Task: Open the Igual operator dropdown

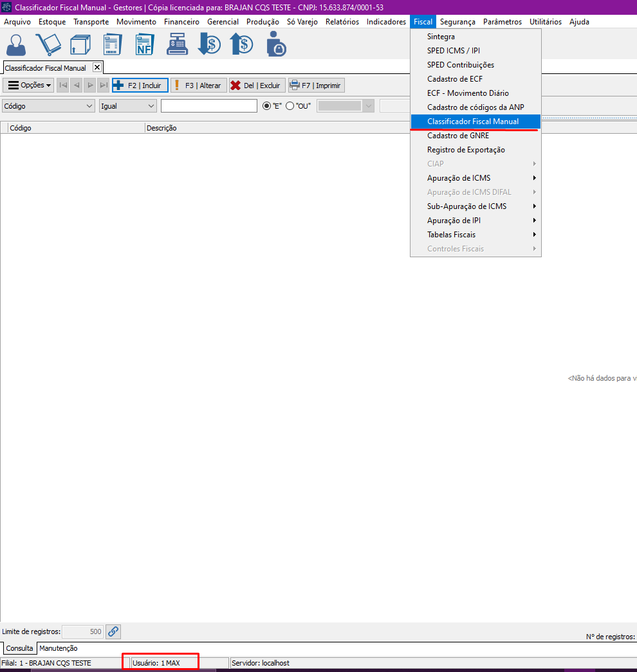Action: pyautogui.click(x=151, y=106)
